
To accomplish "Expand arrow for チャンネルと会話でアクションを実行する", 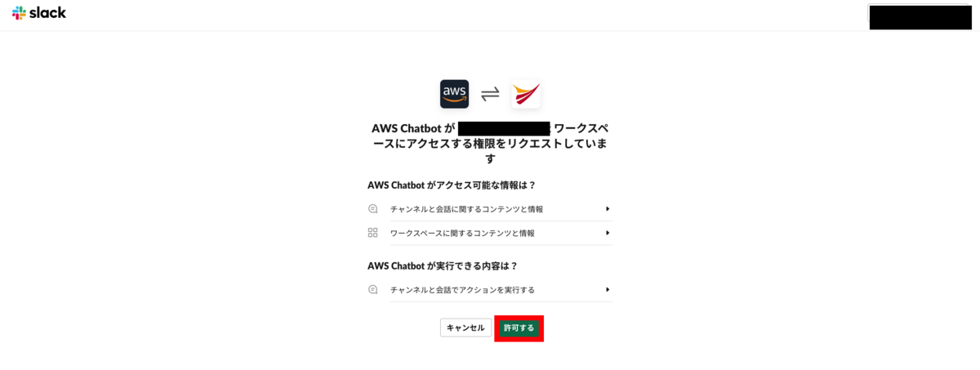I will point(608,289).
